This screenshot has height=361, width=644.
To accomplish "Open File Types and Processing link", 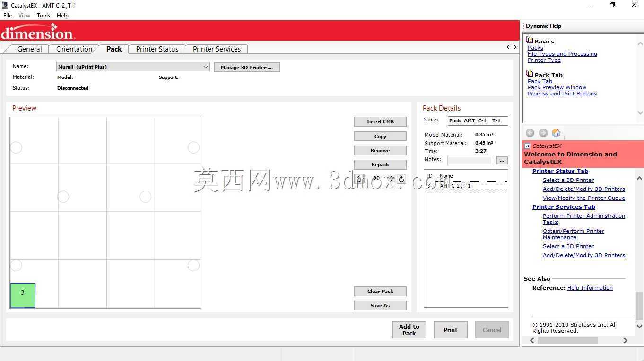I will coord(562,54).
